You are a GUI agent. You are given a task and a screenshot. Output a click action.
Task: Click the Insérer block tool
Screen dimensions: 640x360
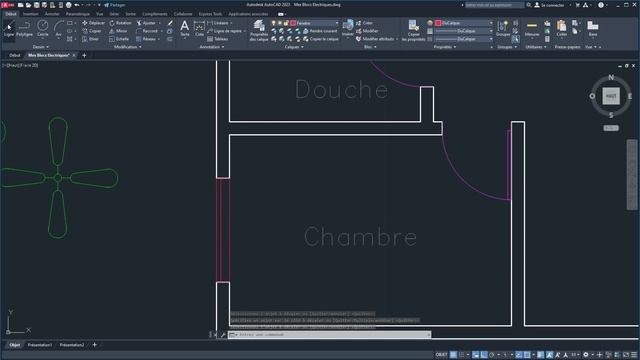(348, 29)
